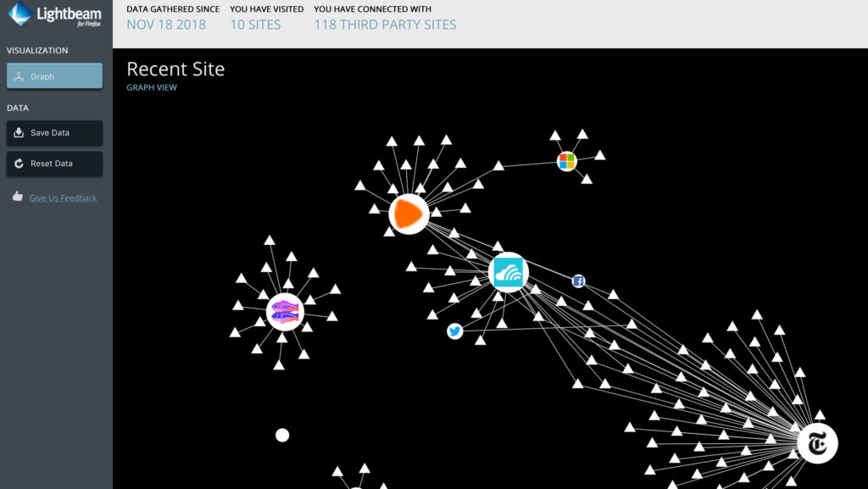
Task: Click the Lightbeam for Firefox logo
Action: coord(55,14)
